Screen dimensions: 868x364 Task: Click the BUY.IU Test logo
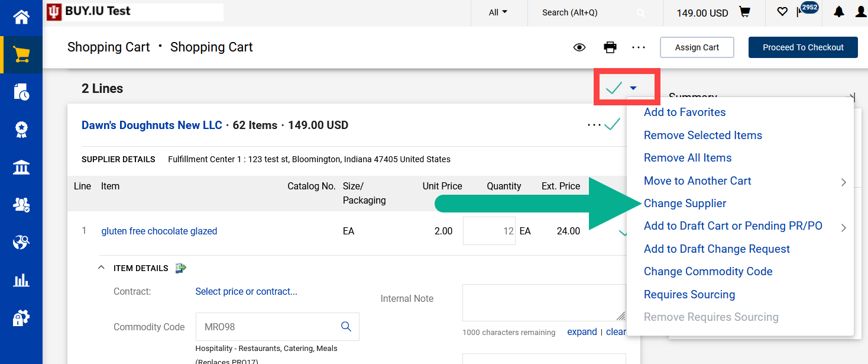pyautogui.click(x=89, y=12)
